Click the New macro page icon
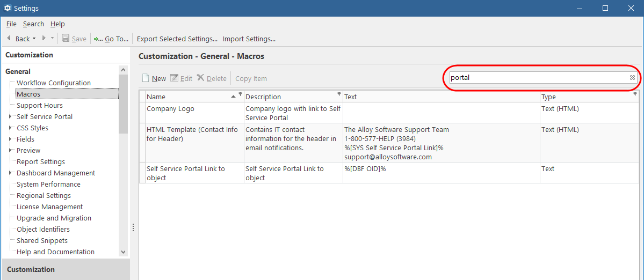This screenshot has height=280, width=644. (146, 78)
